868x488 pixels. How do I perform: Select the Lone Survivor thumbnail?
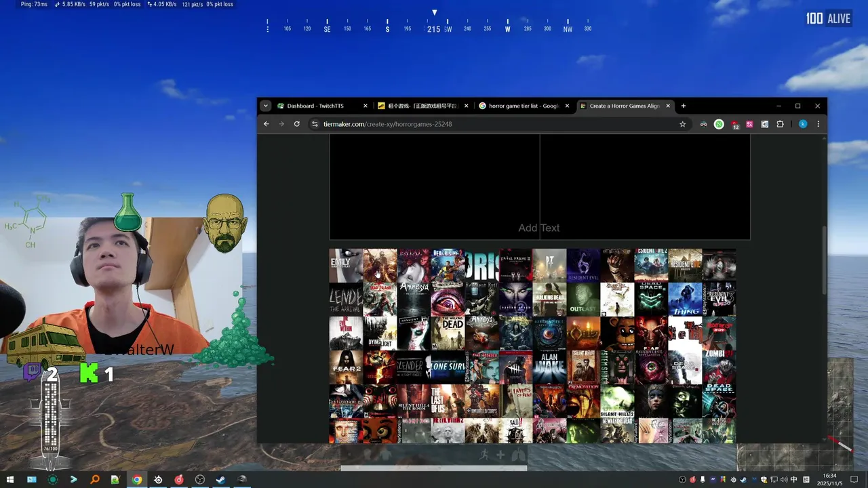point(448,367)
